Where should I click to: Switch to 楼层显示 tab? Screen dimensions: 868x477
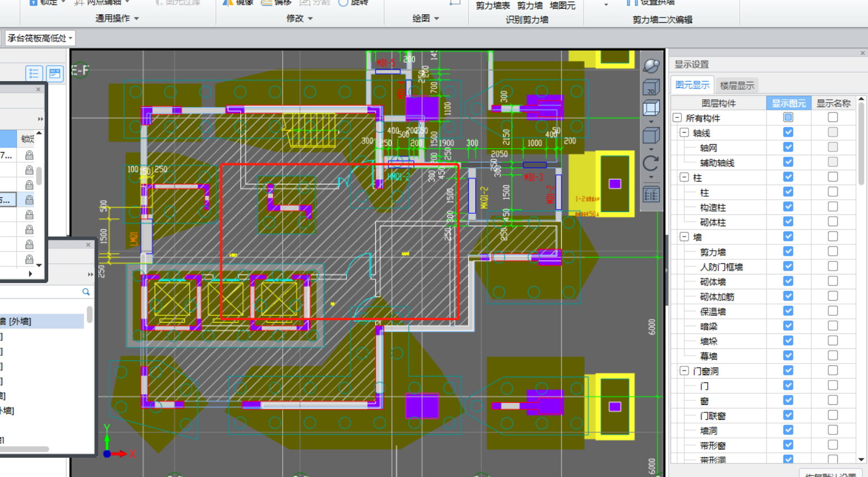pos(737,86)
